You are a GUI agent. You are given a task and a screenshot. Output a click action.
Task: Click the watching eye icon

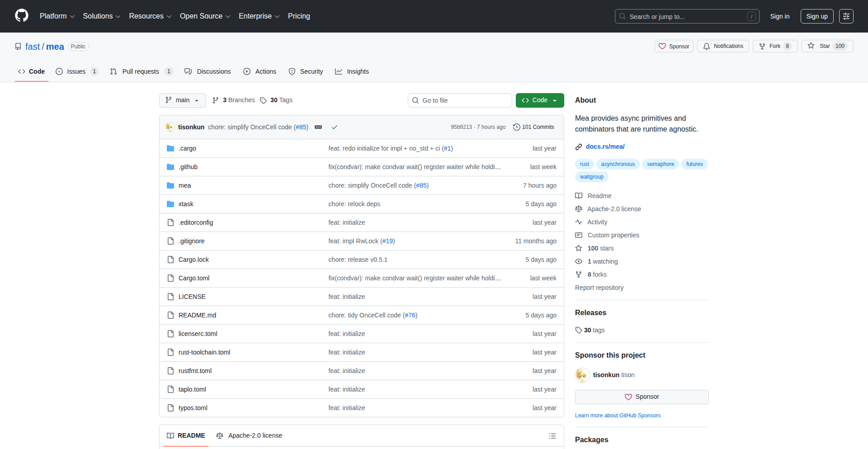coord(579,261)
